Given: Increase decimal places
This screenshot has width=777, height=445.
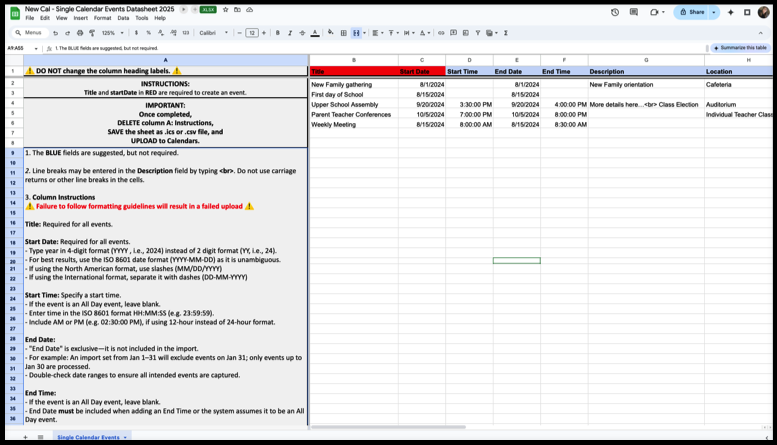Looking at the screenshot, I should 173,33.
